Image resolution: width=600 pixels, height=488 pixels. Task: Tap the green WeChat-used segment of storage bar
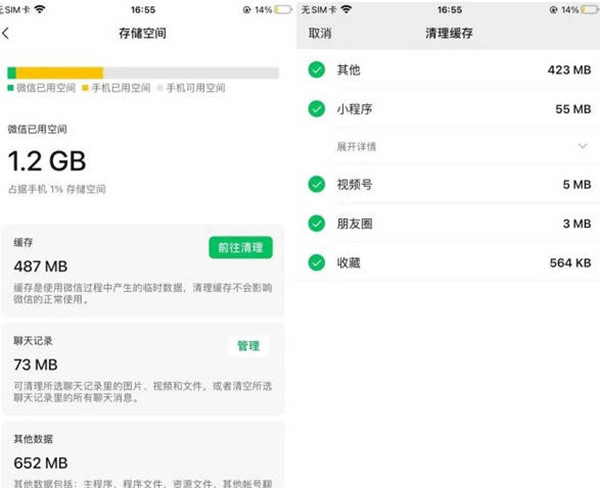pyautogui.click(x=11, y=73)
